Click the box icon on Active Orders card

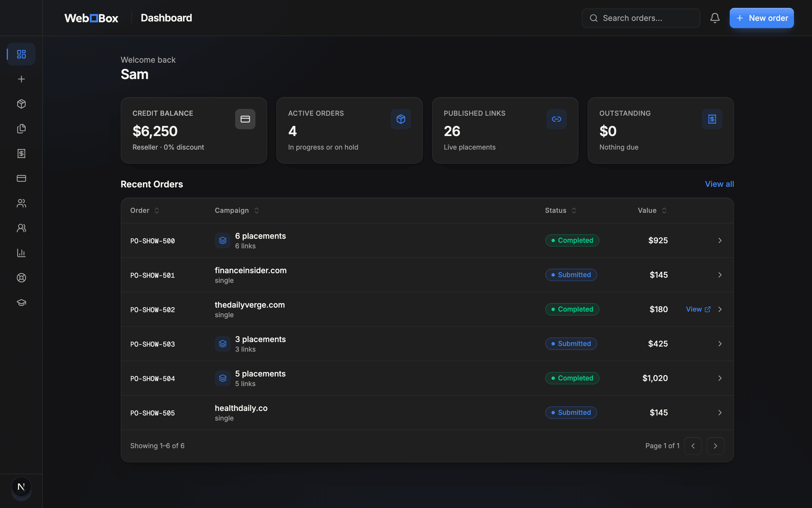[x=401, y=119]
